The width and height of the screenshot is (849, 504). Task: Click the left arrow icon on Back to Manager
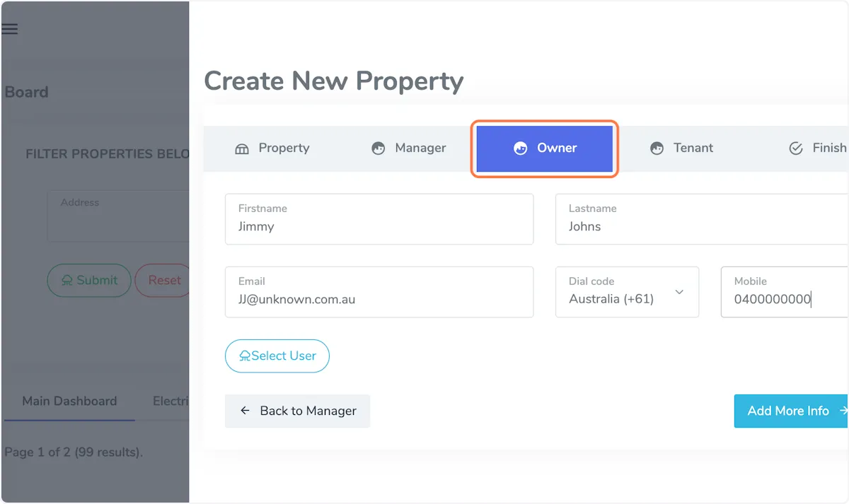click(x=246, y=411)
